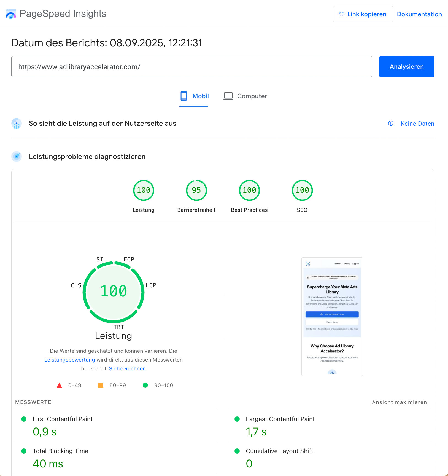The image size is (448, 476).
Task: Click the Cumulative Layout Shift metric label
Action: [x=279, y=451]
